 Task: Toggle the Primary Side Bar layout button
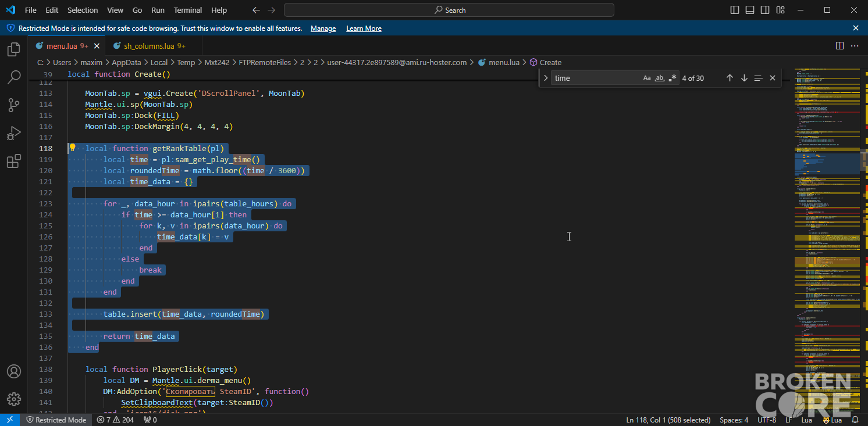(735, 10)
